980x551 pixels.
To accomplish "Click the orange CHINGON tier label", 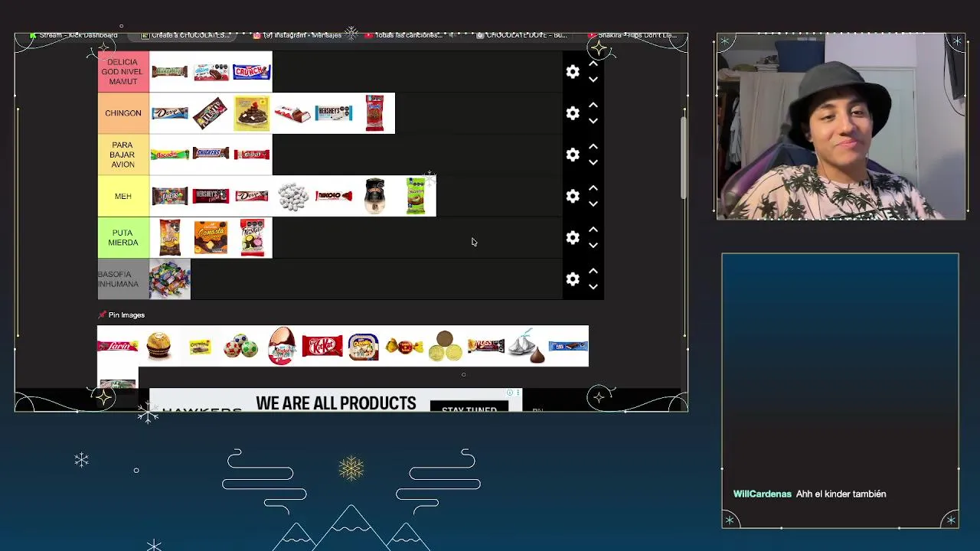I will point(123,113).
